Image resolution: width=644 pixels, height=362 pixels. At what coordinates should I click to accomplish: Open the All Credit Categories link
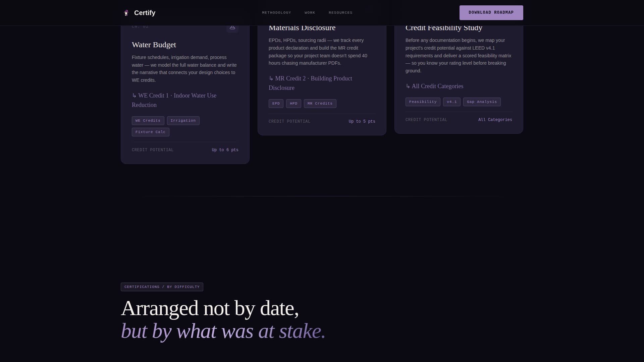(x=434, y=86)
